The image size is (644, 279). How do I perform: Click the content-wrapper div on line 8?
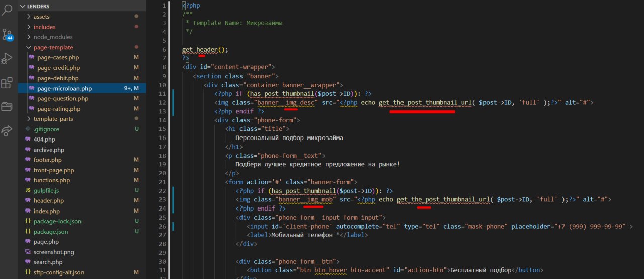(x=228, y=67)
